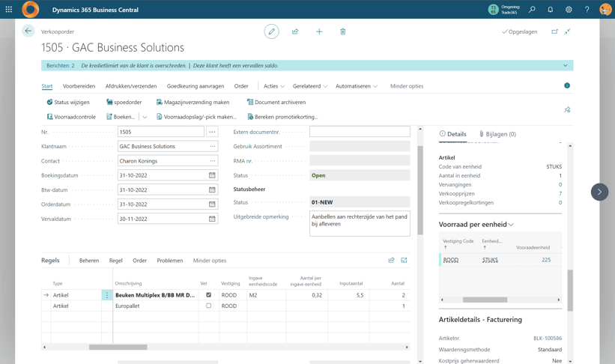The height and width of the screenshot is (364, 615).
Task: Click Voorraadcontrole action
Action: (x=71, y=117)
